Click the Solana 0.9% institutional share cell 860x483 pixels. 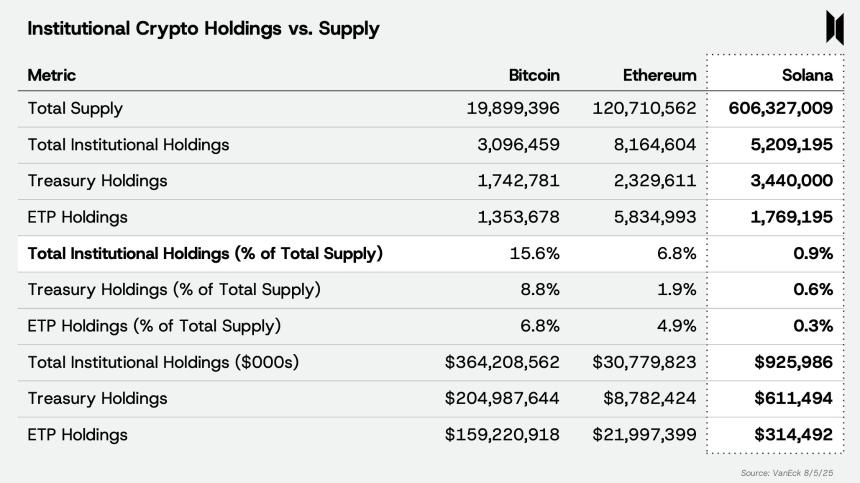point(814,253)
